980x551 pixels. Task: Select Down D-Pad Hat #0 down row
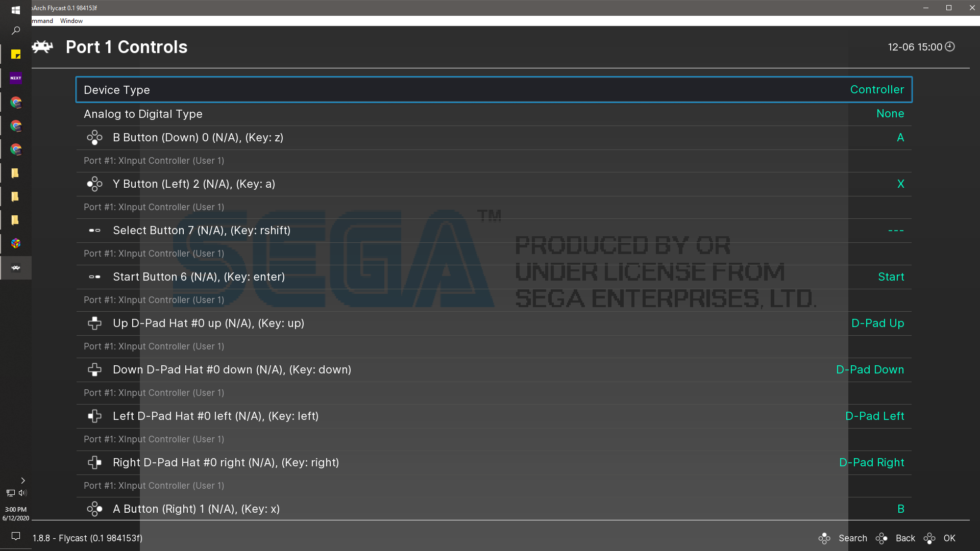tap(494, 370)
